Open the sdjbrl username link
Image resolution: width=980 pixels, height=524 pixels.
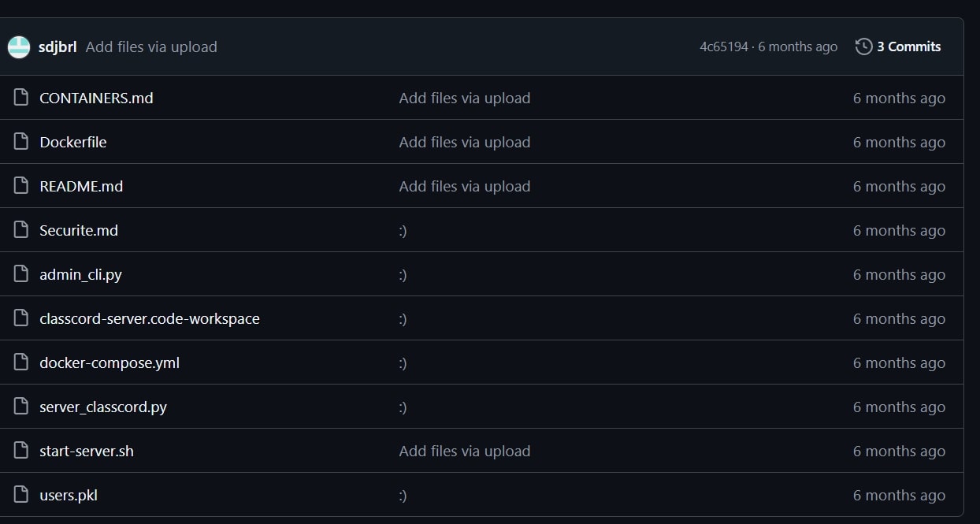point(58,46)
